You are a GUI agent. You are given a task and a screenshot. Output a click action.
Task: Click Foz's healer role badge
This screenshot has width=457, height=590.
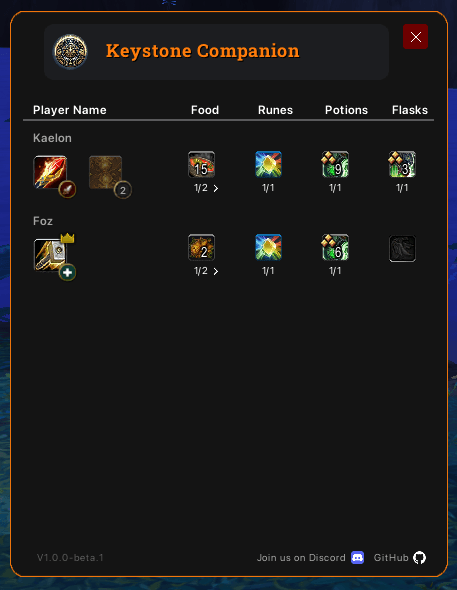pyautogui.click(x=67, y=272)
